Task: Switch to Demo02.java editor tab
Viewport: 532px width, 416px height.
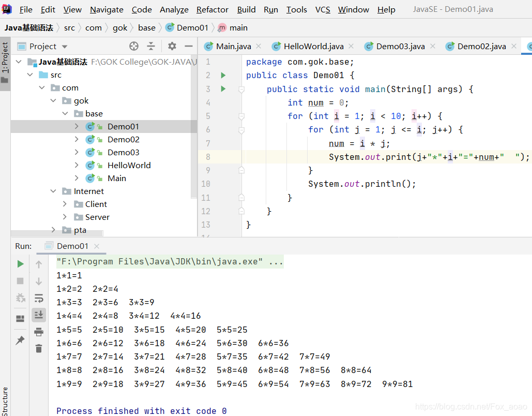Action: point(481,46)
